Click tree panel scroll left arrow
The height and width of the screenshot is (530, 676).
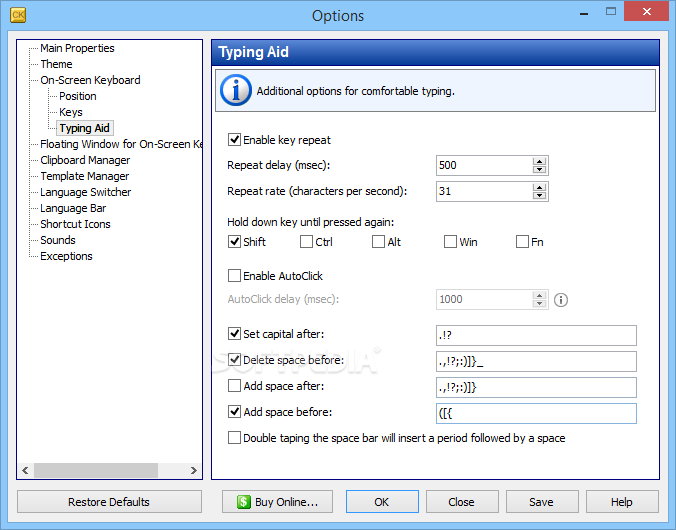tap(25, 470)
